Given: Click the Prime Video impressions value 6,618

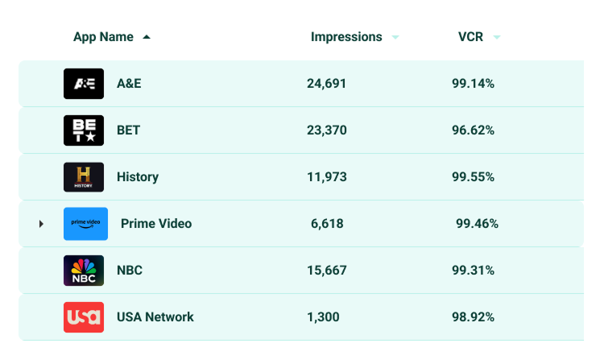Looking at the screenshot, I should pyautogui.click(x=327, y=224).
